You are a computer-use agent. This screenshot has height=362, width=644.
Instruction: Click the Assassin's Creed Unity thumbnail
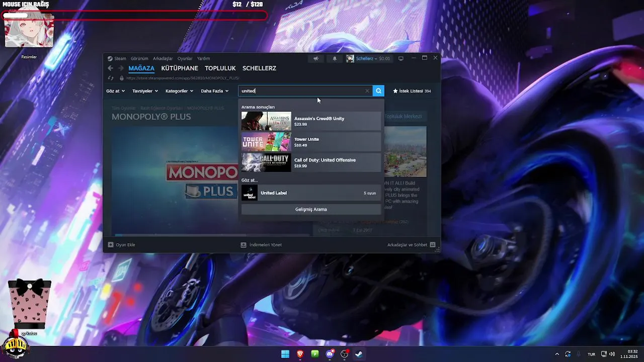coord(266,121)
